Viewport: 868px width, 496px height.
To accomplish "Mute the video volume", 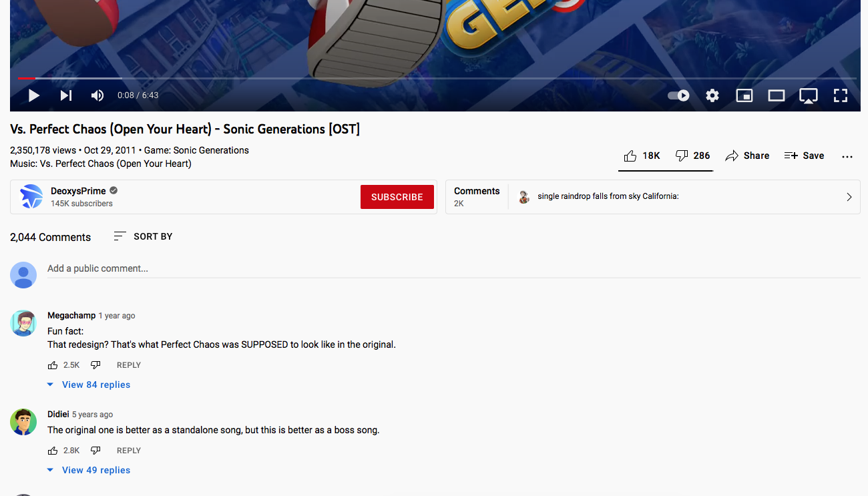I will tap(97, 95).
